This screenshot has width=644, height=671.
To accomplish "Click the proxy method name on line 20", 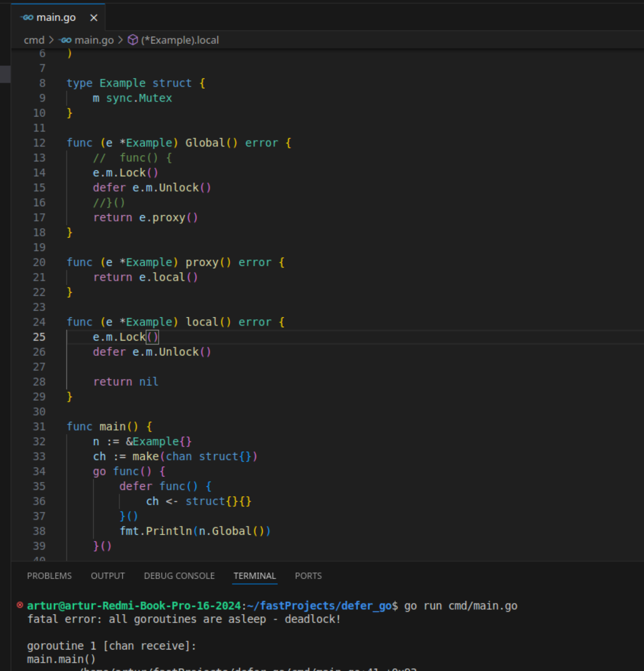I will [x=202, y=262].
